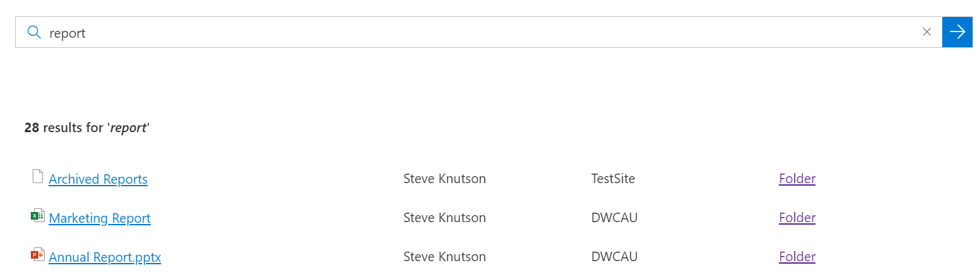Click the PowerPoint icon beside Annual Report.pptx
Viewport: 980px width, 280px height.
pyautogui.click(x=38, y=255)
